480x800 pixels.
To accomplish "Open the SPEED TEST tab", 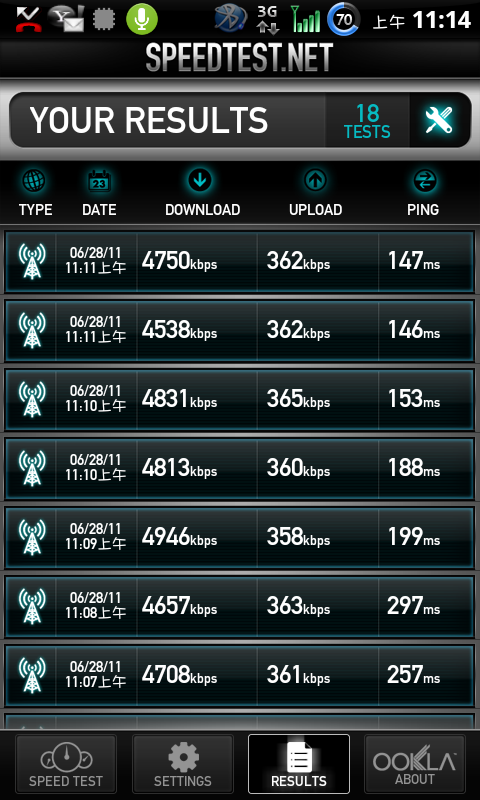I will tap(66, 764).
